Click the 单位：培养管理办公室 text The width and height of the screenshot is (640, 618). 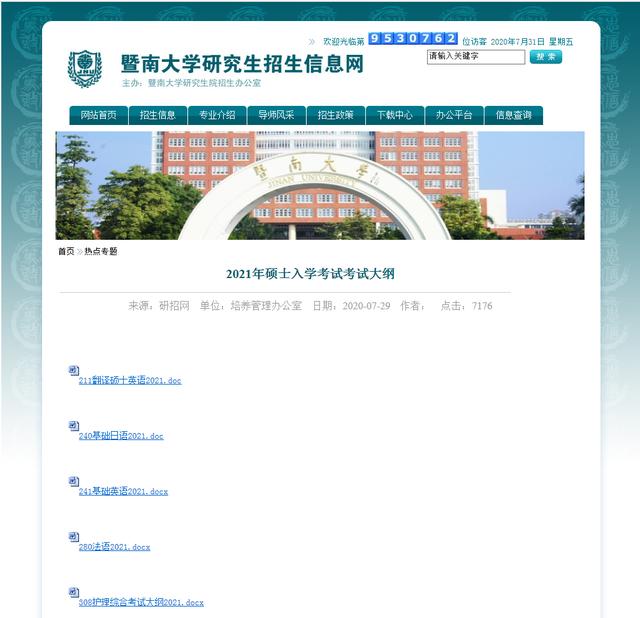point(251,306)
